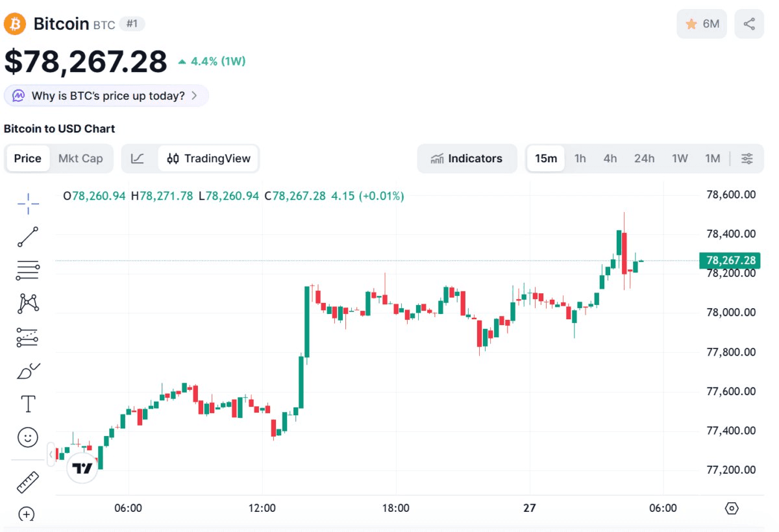Select the ruler measure tool
This screenshot has height=532, width=779.
click(28, 482)
